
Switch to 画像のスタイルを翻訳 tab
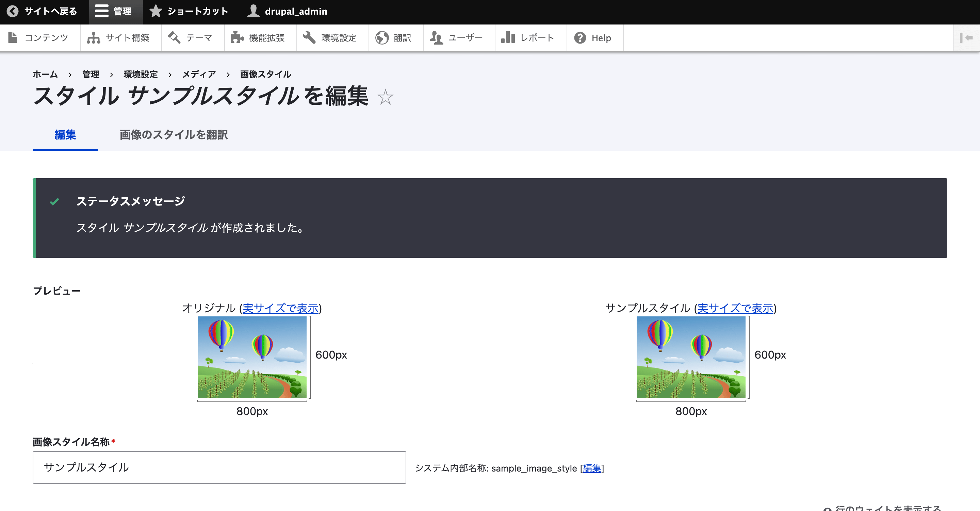tap(174, 135)
